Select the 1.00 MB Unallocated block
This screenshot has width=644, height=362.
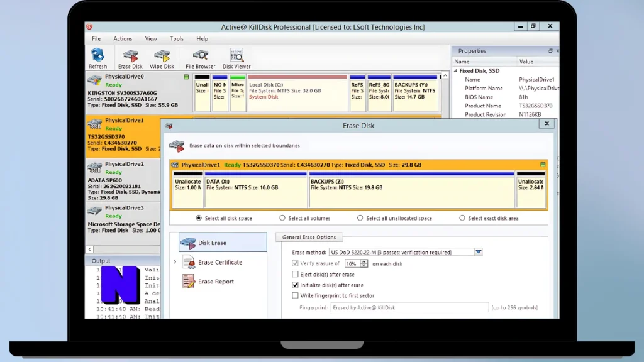coord(188,190)
